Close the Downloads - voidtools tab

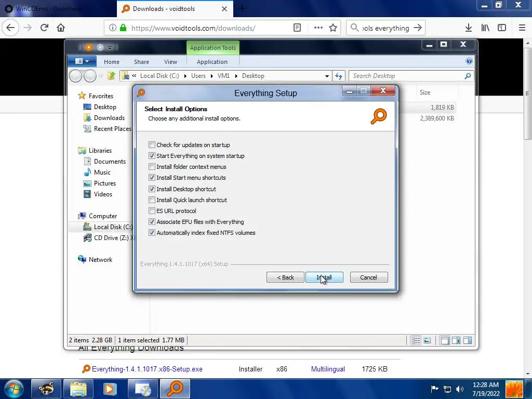tap(224, 9)
